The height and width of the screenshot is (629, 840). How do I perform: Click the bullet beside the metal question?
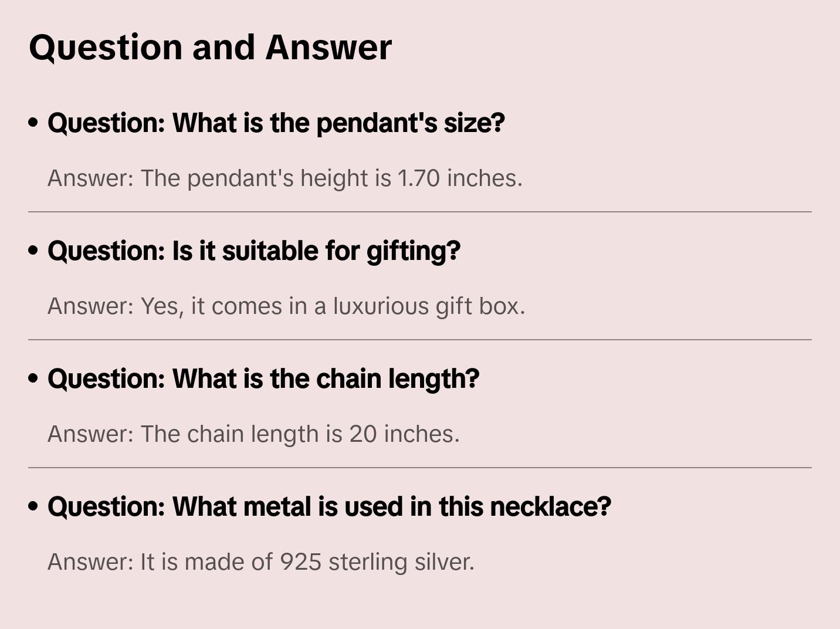(x=33, y=506)
